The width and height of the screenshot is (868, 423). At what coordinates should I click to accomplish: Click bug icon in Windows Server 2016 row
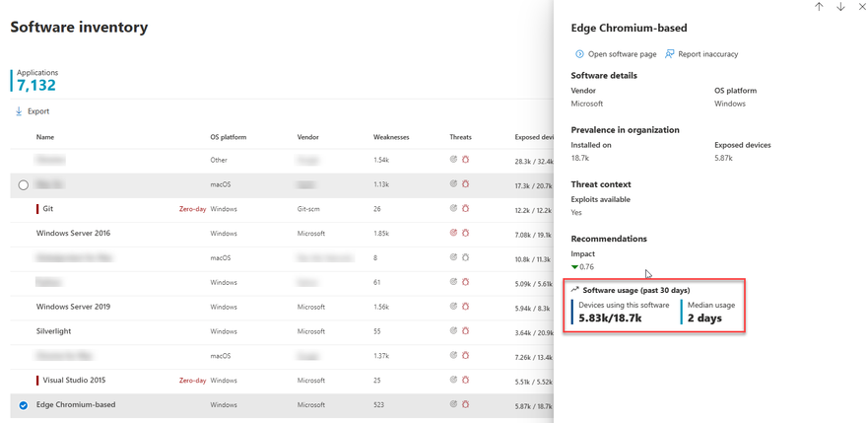tap(466, 233)
